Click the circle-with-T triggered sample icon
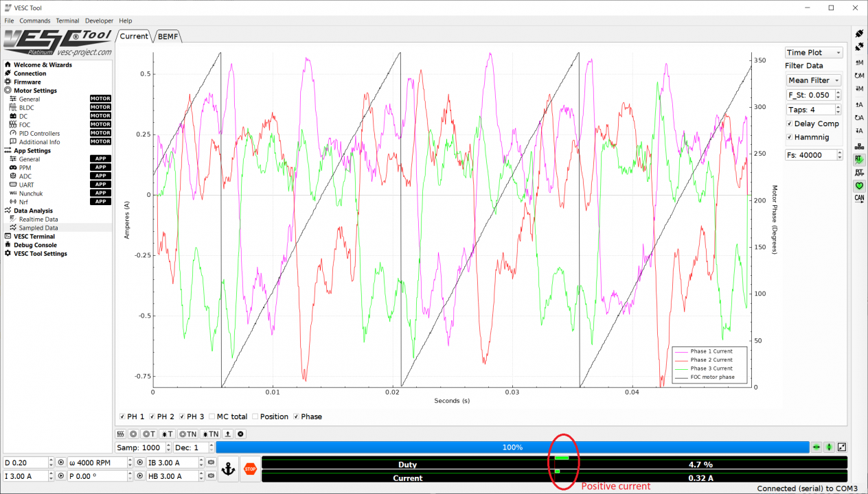The height and width of the screenshot is (494, 868). (148, 434)
